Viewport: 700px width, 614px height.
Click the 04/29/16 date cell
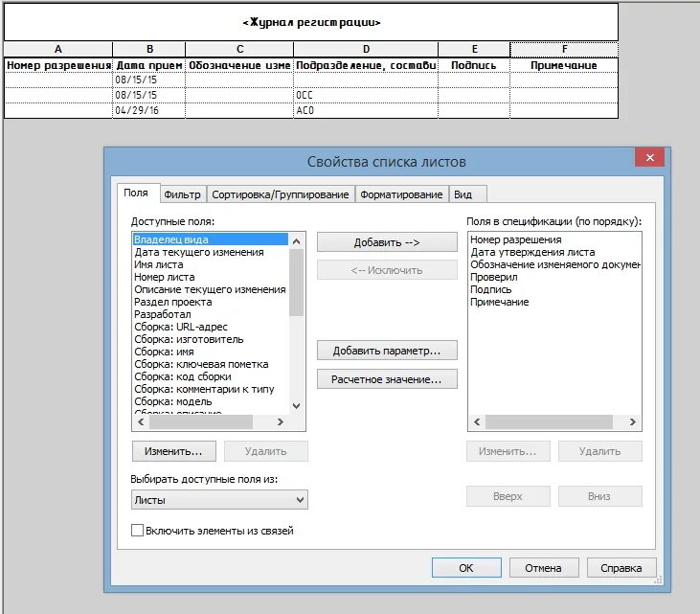[x=149, y=110]
